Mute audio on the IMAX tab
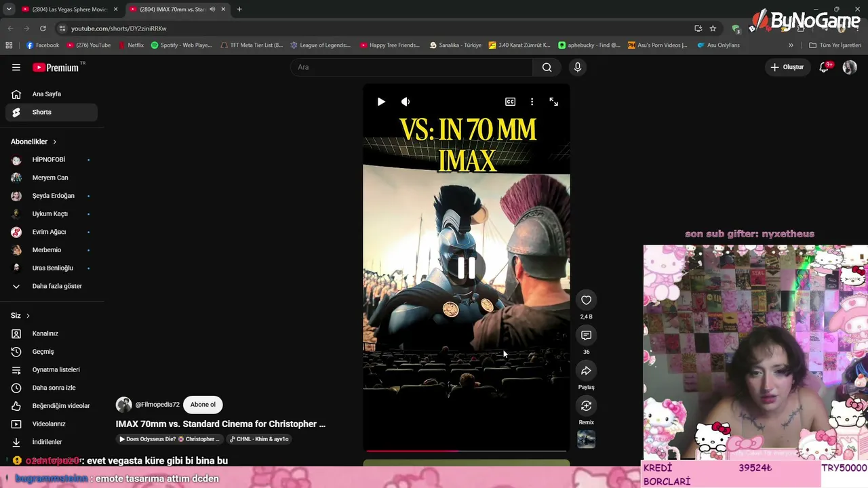Image resolution: width=868 pixels, height=488 pixels. [212, 9]
